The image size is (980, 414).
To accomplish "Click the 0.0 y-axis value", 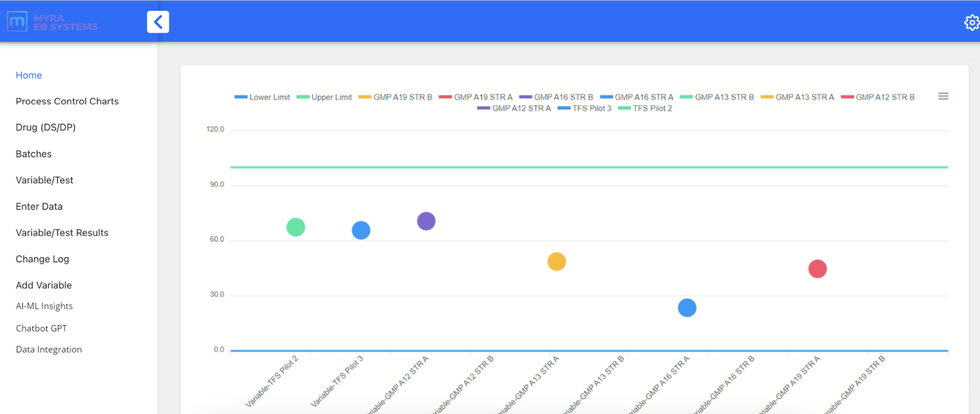I will 219,350.
